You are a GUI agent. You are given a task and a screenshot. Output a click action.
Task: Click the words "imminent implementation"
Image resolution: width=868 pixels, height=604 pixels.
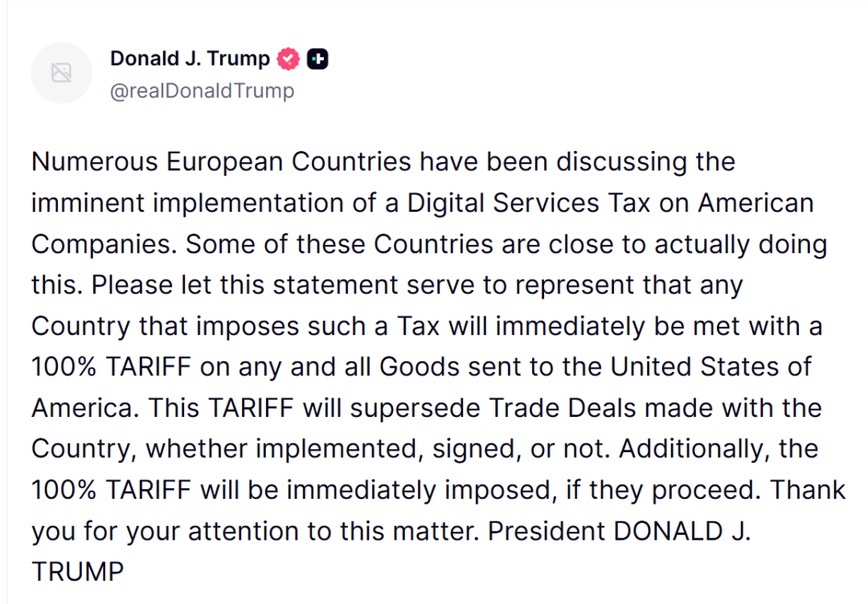click(187, 203)
